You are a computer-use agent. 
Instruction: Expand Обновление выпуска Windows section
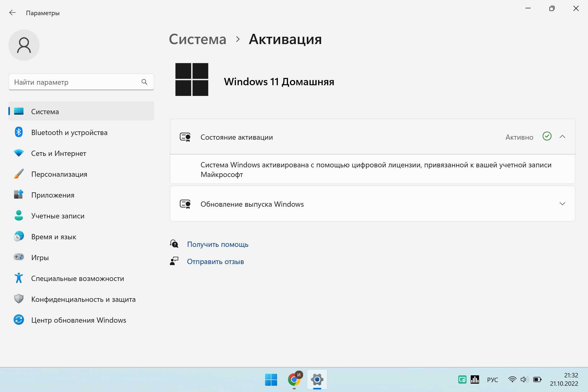(x=562, y=204)
